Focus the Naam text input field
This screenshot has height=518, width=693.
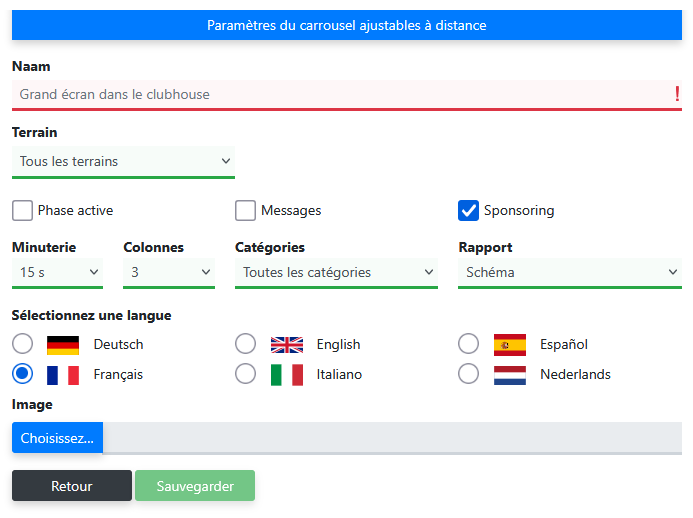click(347, 95)
